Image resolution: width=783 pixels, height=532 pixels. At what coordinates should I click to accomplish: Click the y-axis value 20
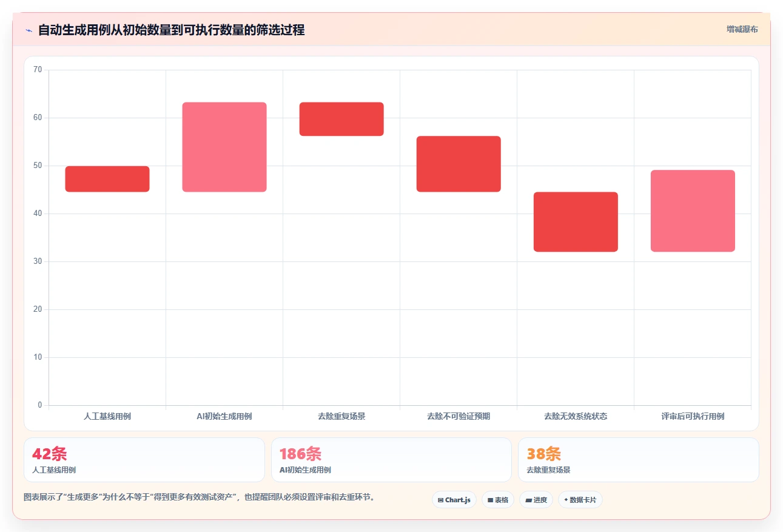tap(38, 309)
